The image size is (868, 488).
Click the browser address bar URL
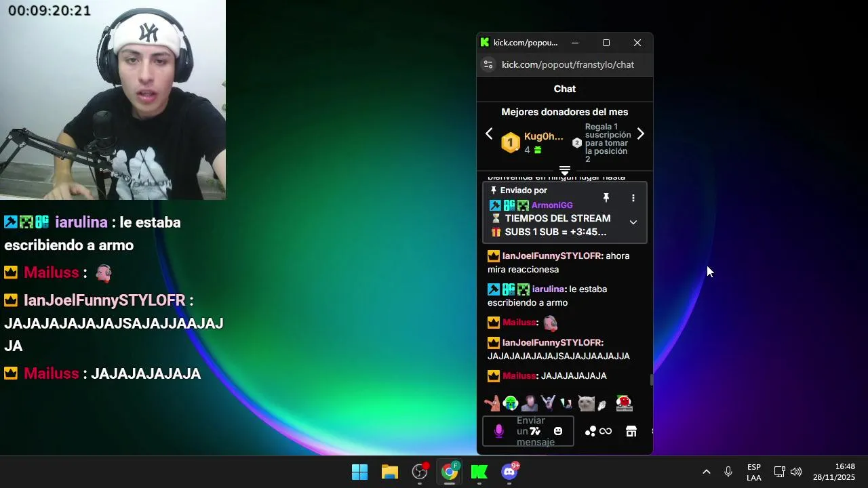tap(568, 64)
